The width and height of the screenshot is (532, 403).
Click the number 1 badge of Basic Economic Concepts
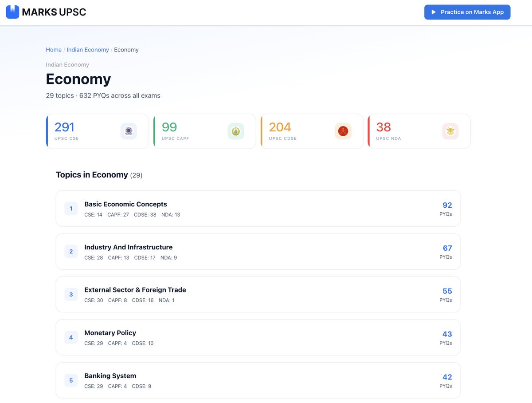(x=71, y=209)
